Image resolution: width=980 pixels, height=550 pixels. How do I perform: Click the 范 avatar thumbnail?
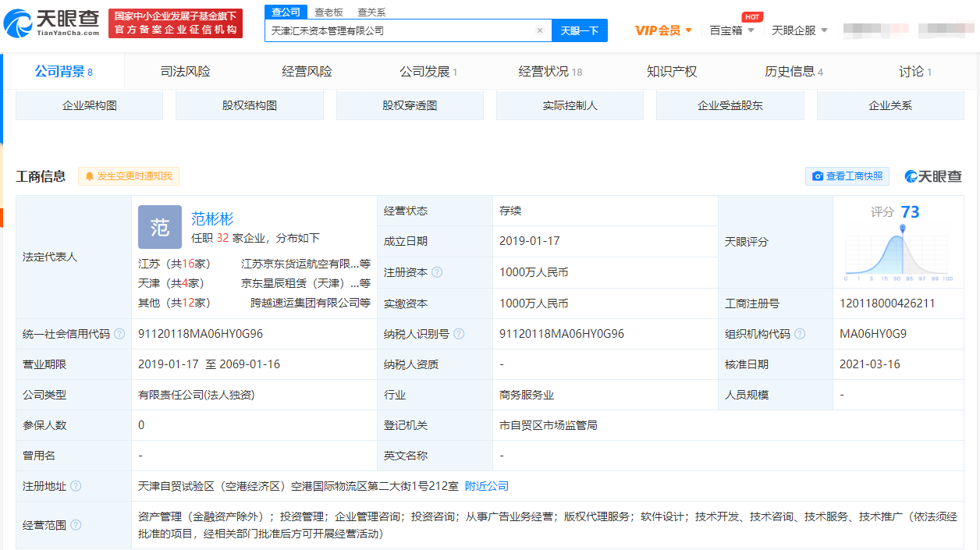coord(160,227)
